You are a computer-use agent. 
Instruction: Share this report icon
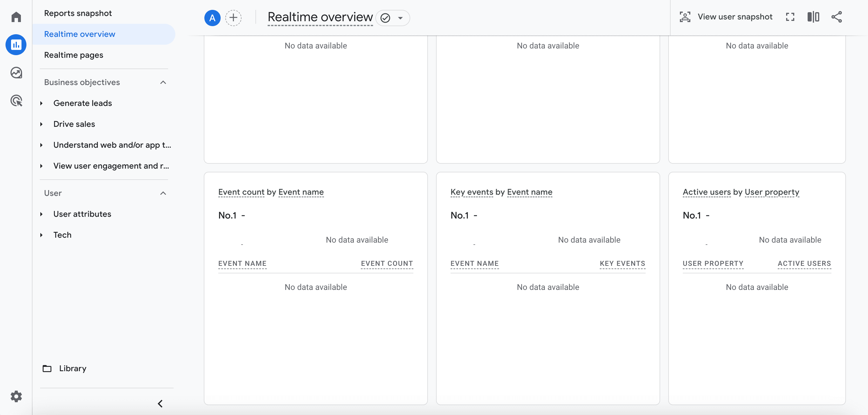coord(836,17)
